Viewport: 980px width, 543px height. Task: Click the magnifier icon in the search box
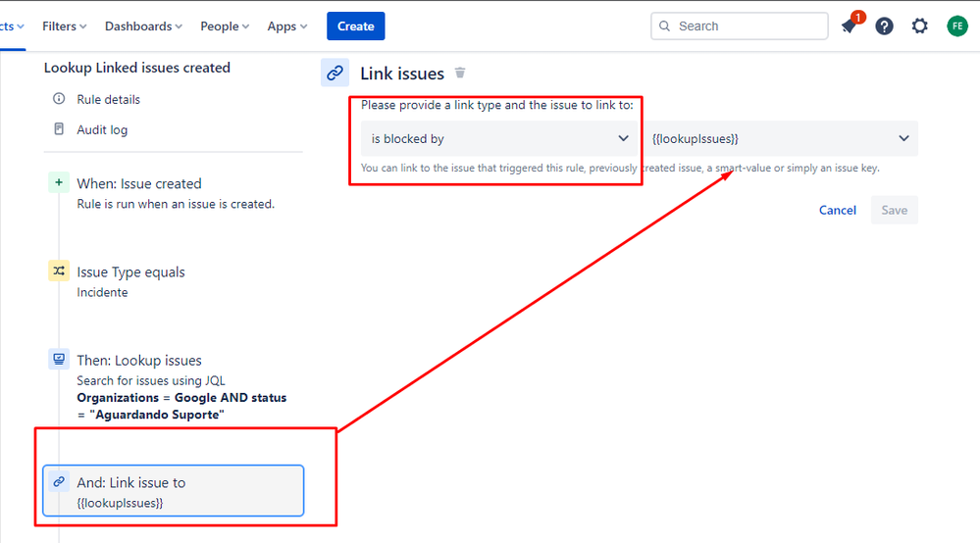664,26
